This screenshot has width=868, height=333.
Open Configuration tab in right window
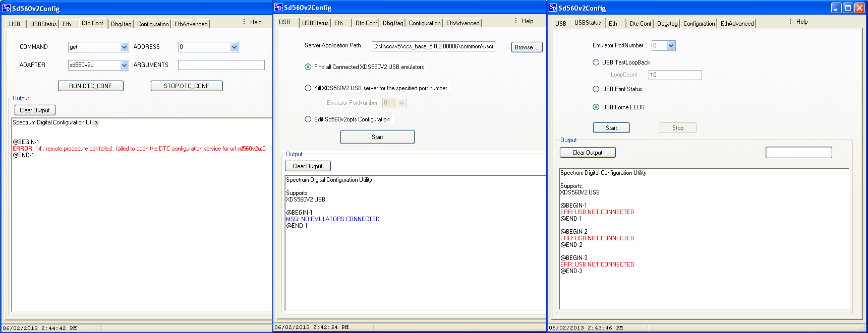click(x=699, y=24)
